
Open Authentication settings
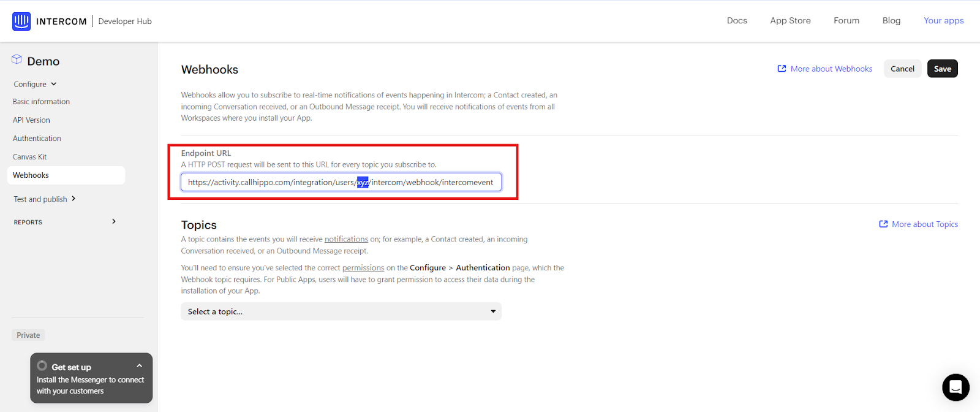tap(37, 139)
